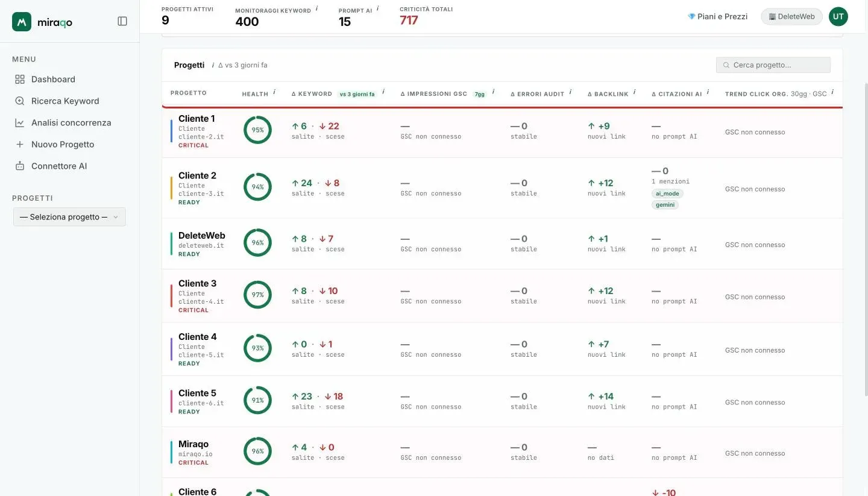Click the search icon in Cerca progetto
Viewport: 868px width, 496px height.
point(726,65)
